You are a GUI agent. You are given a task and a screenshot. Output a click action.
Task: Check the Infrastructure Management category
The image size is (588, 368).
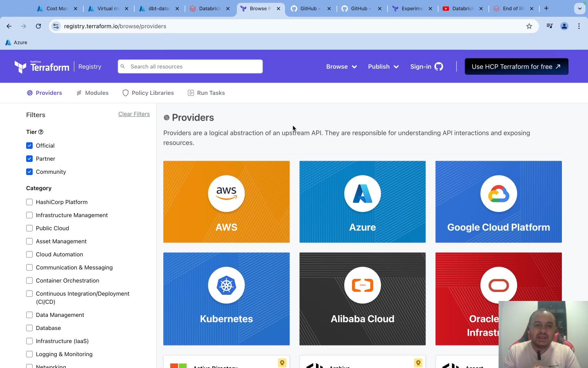(29, 215)
